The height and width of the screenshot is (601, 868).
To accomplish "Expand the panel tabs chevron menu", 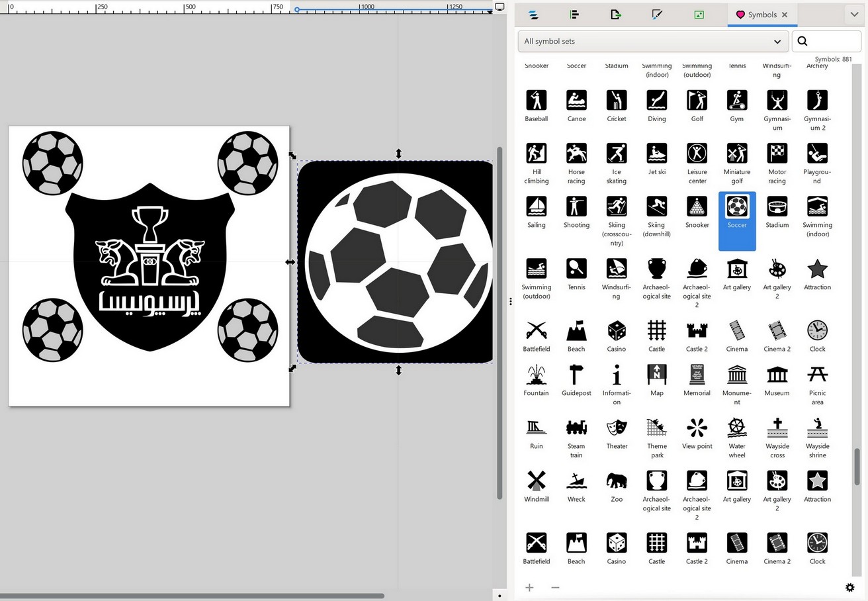I will pos(854,14).
